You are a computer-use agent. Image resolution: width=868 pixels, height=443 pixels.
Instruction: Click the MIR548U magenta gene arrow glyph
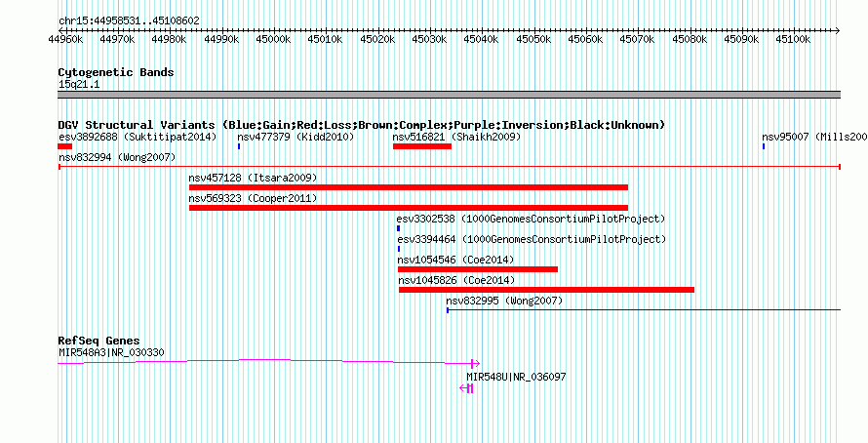466,388
